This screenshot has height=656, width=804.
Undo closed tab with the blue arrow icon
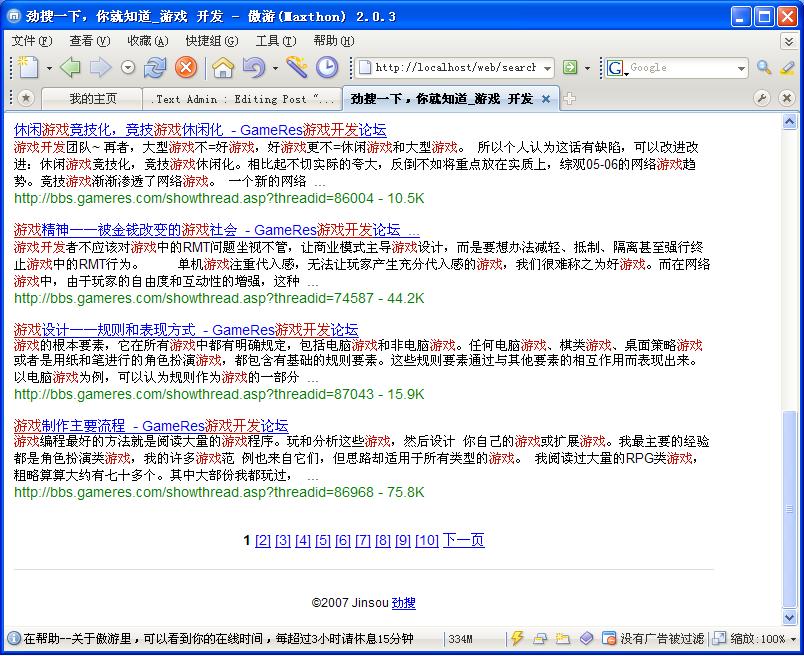pos(254,67)
